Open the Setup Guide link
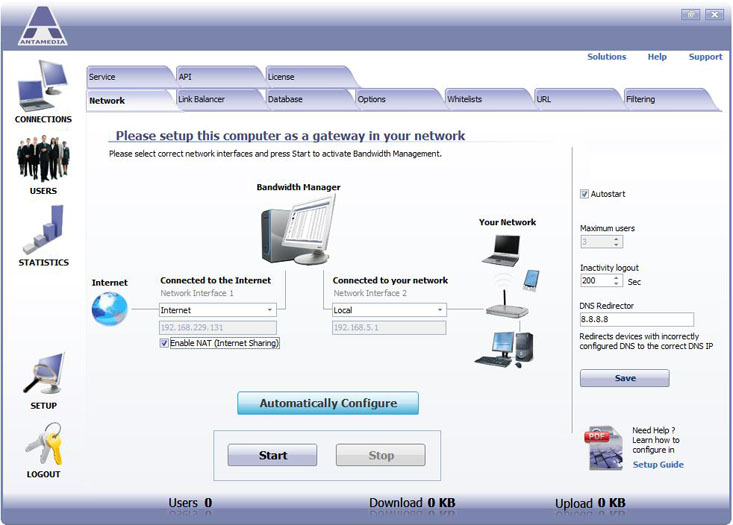The width and height of the screenshot is (733, 525). tap(658, 464)
